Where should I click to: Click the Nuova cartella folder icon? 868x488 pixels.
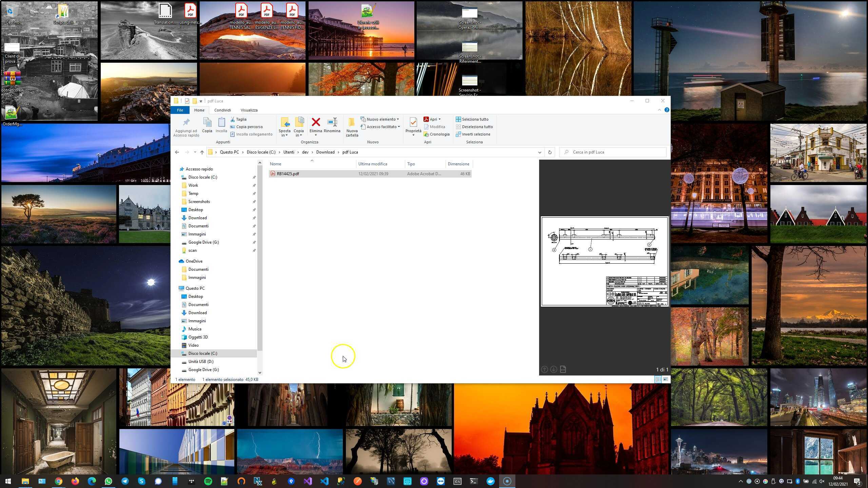click(x=352, y=122)
